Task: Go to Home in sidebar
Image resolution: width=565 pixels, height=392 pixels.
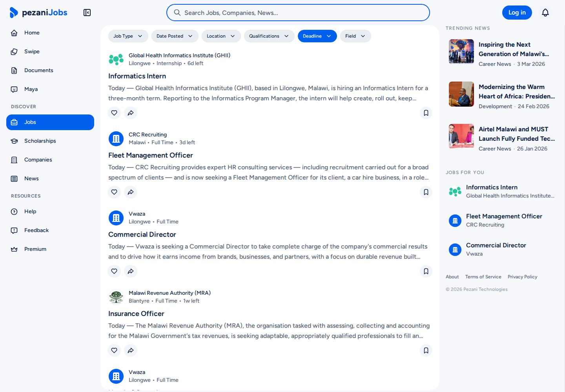Action: click(50, 33)
